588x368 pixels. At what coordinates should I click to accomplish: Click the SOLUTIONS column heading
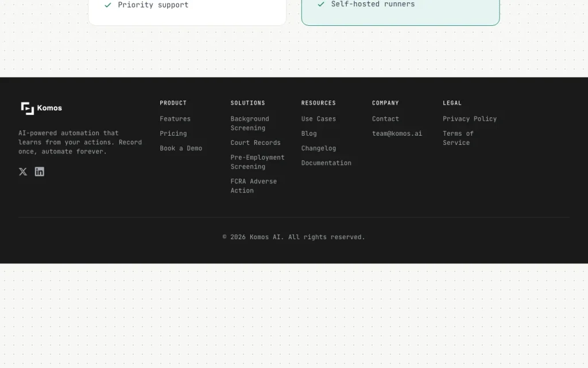coord(248,103)
